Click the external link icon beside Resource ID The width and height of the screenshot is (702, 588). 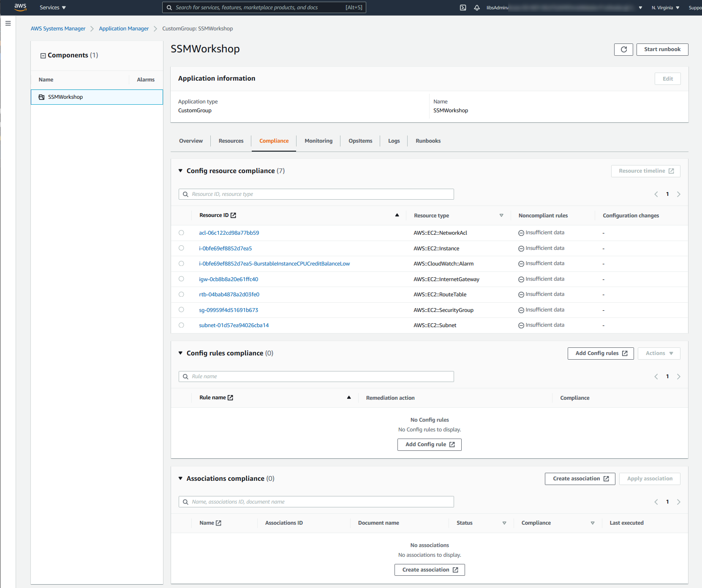(x=233, y=215)
